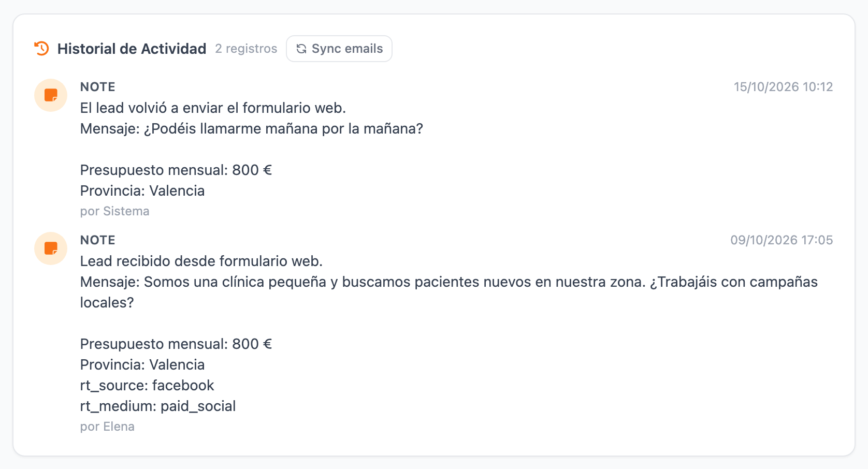The height and width of the screenshot is (469, 868).
Task: Click the timestamp 15/10/2026 10:12
Action: [x=783, y=87]
